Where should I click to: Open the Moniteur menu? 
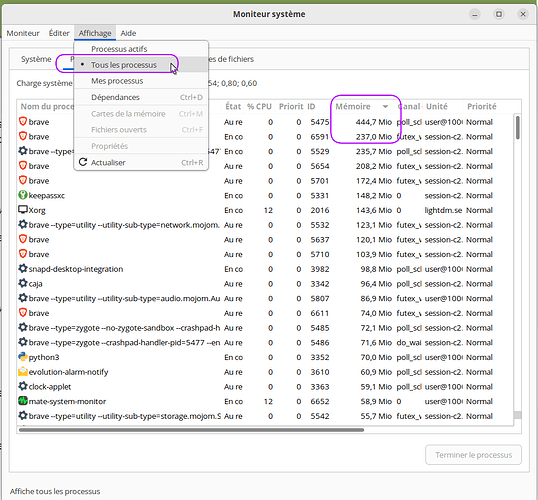pos(23,33)
